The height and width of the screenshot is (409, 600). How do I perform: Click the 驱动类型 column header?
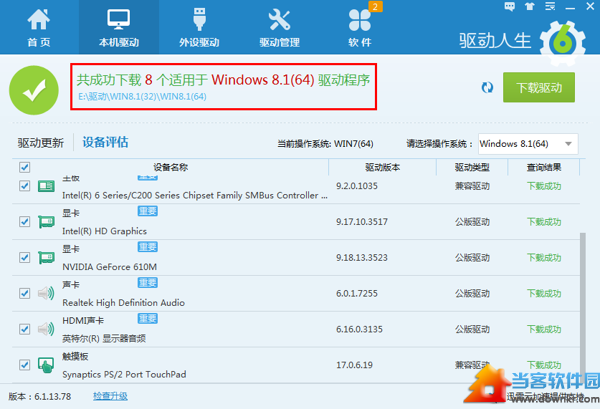(472, 167)
